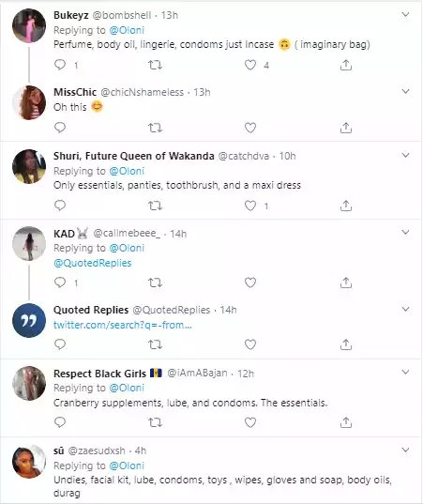423x504 pixels.
Task: Share the Respect Black Girls tweet
Action: click(x=346, y=422)
